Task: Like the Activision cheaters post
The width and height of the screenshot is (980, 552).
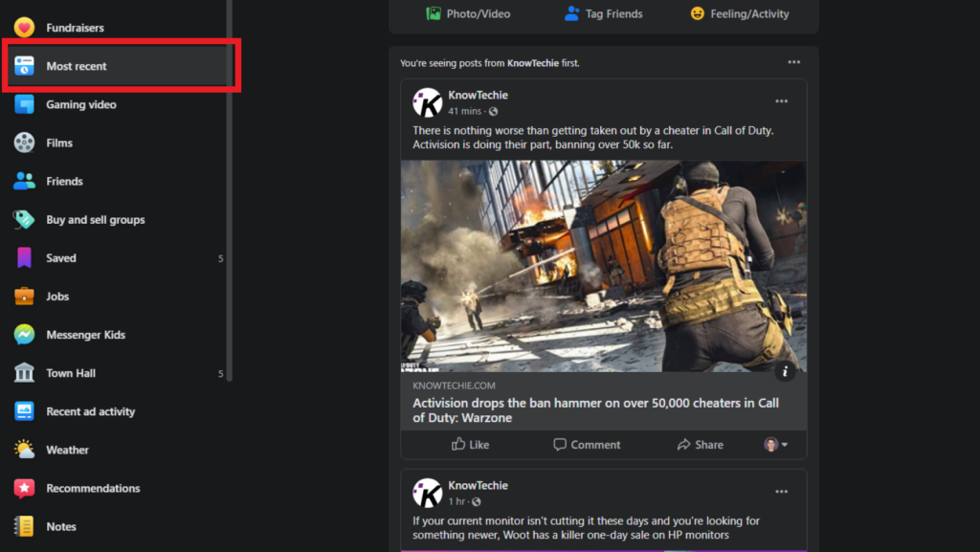Action: pyautogui.click(x=470, y=445)
